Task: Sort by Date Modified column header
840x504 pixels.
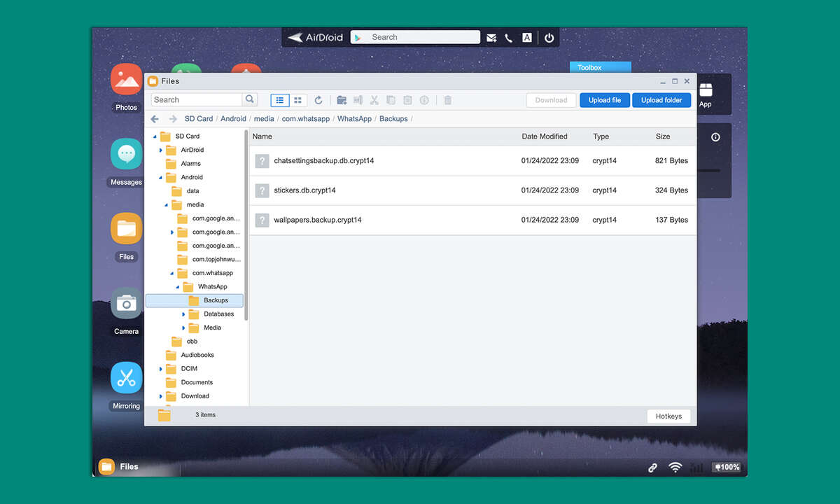Action: (545, 136)
